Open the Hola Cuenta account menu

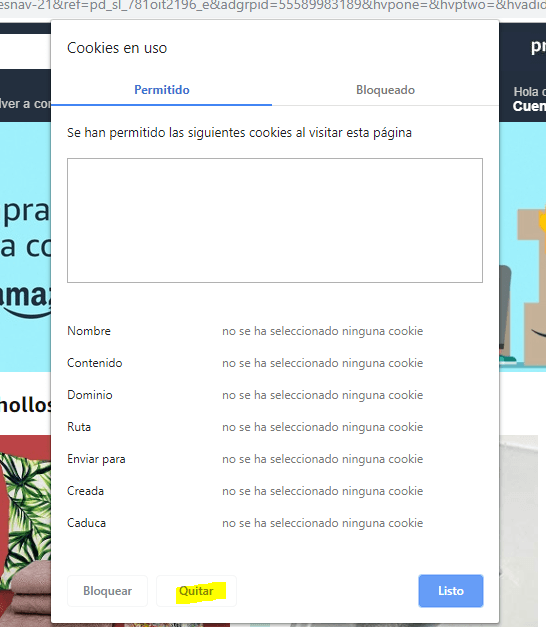pos(529,99)
